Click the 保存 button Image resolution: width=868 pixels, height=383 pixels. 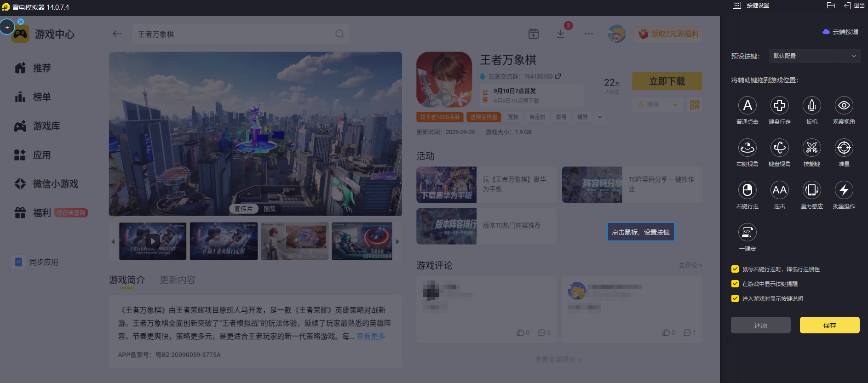(830, 325)
